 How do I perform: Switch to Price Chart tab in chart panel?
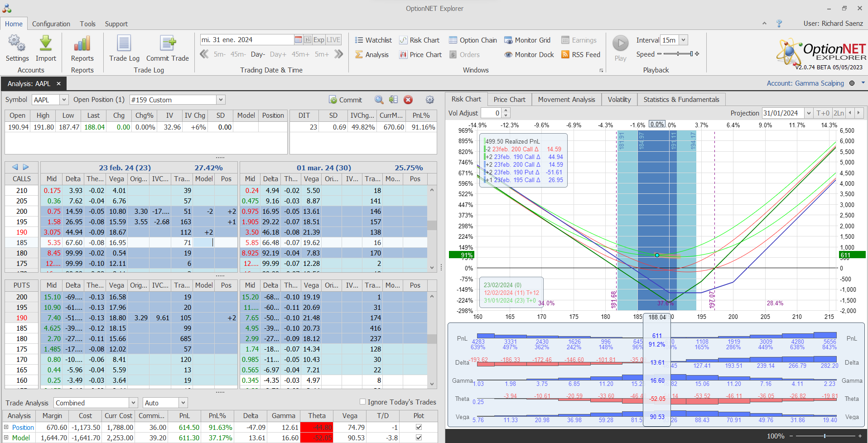[x=510, y=100]
